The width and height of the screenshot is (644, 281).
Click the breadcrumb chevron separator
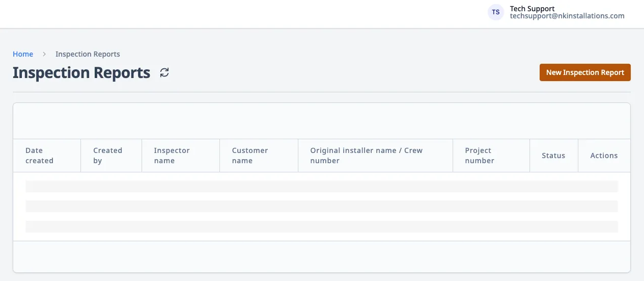pyautogui.click(x=44, y=54)
